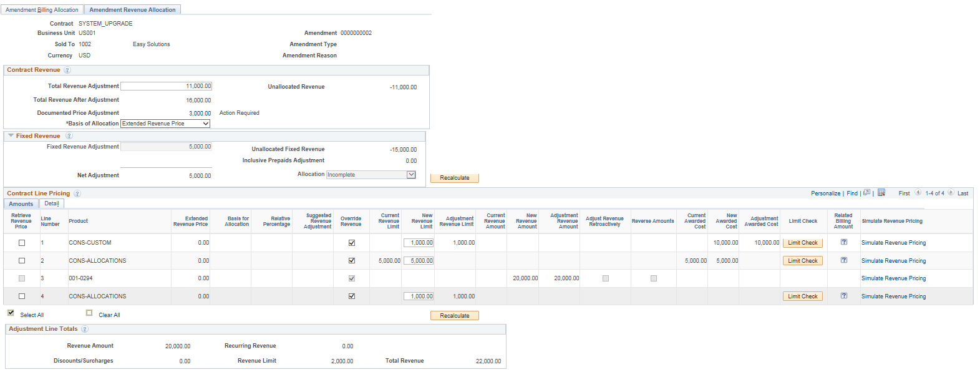Open Related Billing Amount icon for line 4
Viewport: 980px width, 372px height.
(x=843, y=296)
